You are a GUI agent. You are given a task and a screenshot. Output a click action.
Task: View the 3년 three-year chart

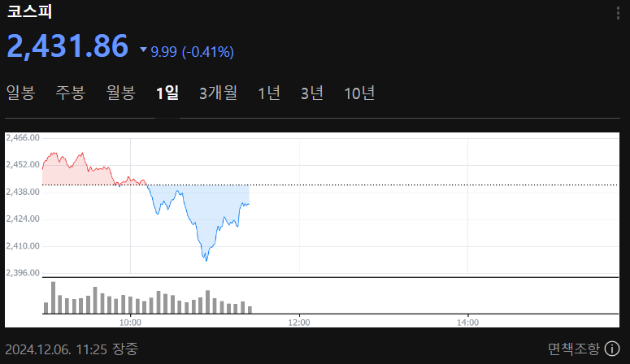[x=311, y=93]
